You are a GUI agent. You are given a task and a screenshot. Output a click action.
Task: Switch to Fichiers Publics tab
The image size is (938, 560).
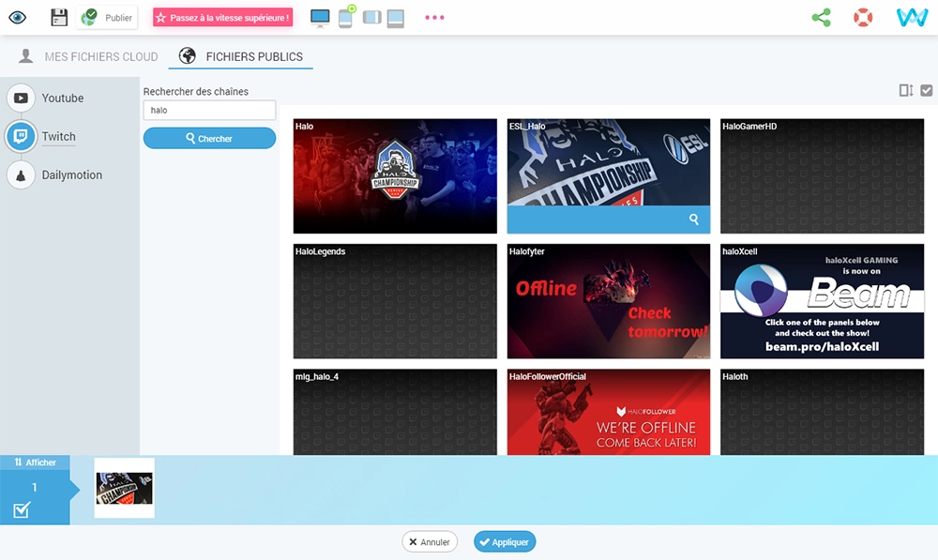pos(241,56)
